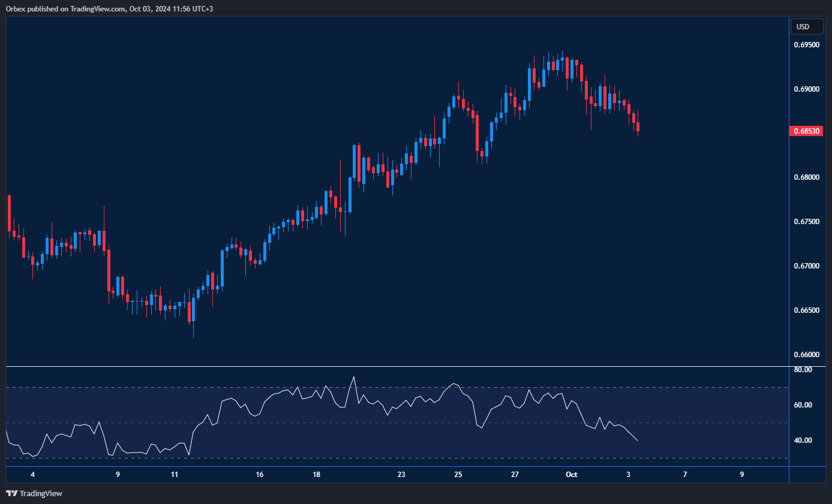The image size is (832, 504).
Task: Click the 40.00 indicator scale label
Action: pos(803,440)
